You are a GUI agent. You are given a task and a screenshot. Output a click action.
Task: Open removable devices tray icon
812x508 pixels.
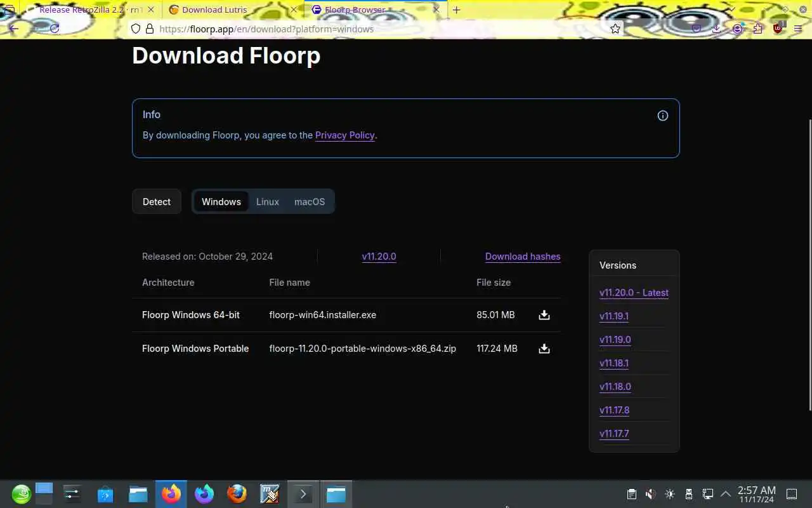point(689,494)
